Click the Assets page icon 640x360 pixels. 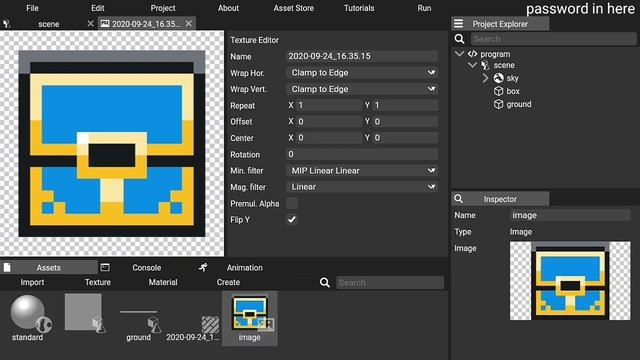point(7,267)
